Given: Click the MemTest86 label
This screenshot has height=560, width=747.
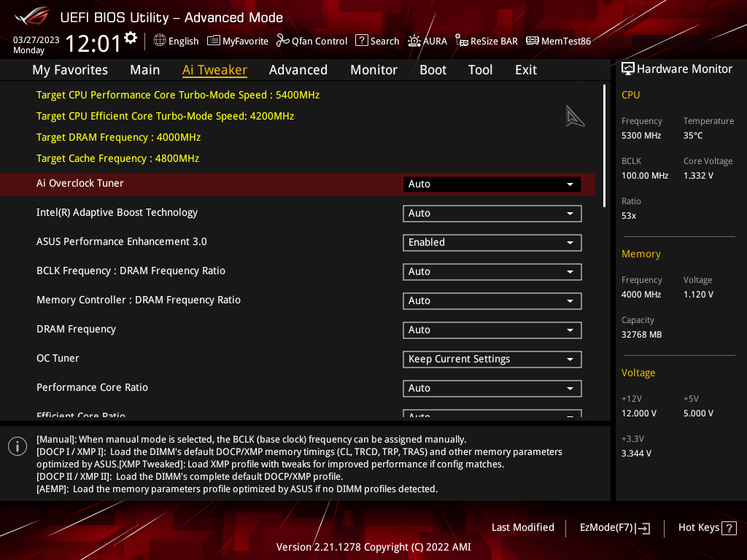Looking at the screenshot, I should [x=566, y=41].
